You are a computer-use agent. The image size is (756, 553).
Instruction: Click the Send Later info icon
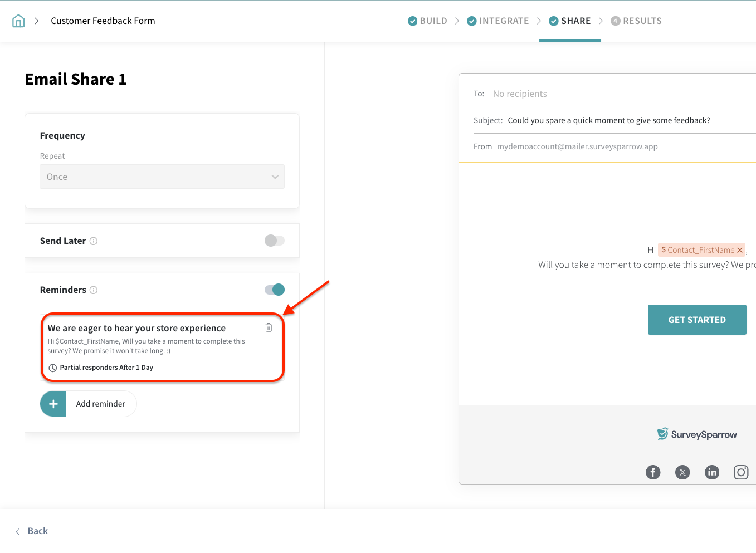click(x=94, y=241)
